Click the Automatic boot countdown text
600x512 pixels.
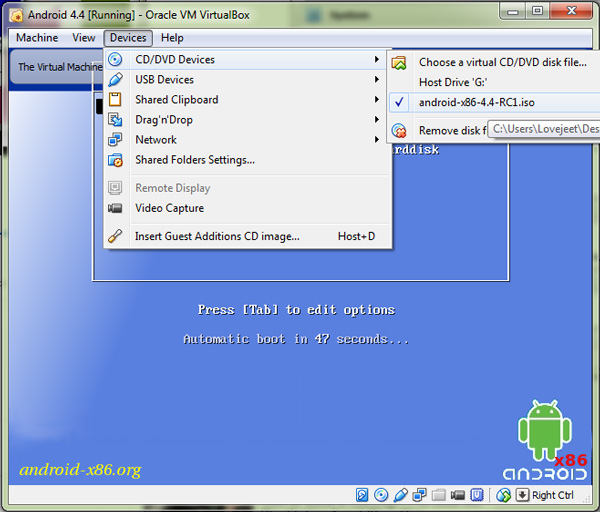point(296,339)
